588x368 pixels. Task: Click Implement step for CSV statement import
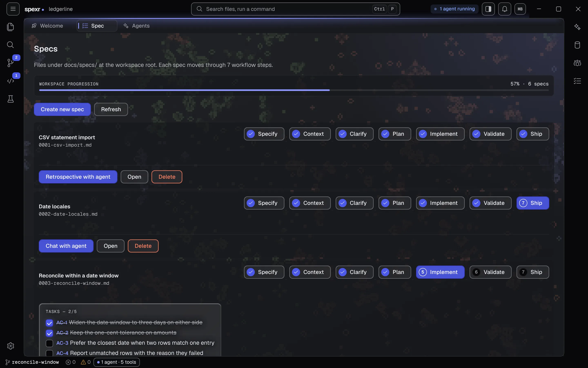point(440,134)
